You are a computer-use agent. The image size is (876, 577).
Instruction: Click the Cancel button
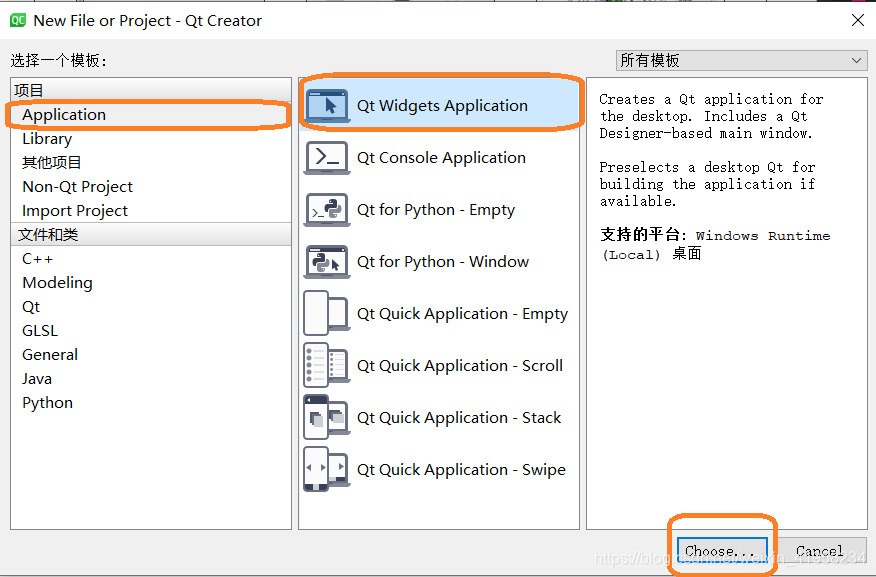(819, 551)
